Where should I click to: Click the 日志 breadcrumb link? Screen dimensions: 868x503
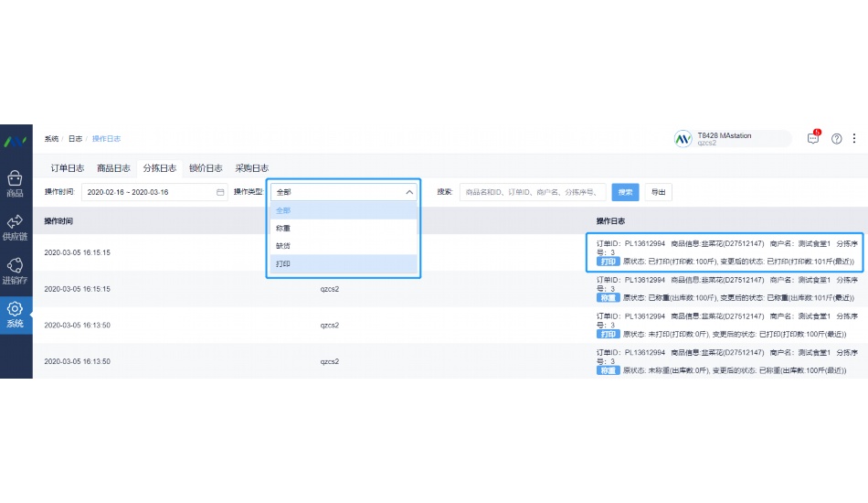click(x=75, y=139)
